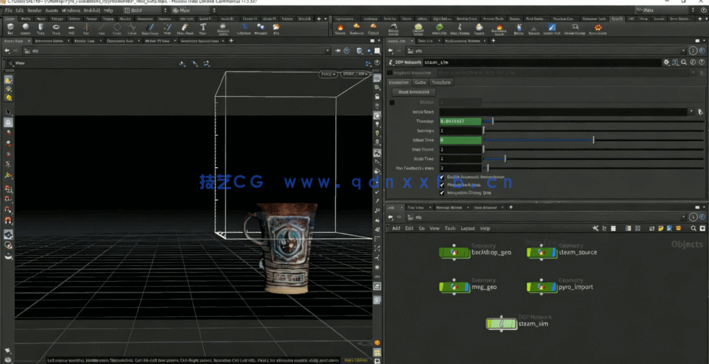
Task: Select the Tube shelf tool
Action: coord(41,28)
